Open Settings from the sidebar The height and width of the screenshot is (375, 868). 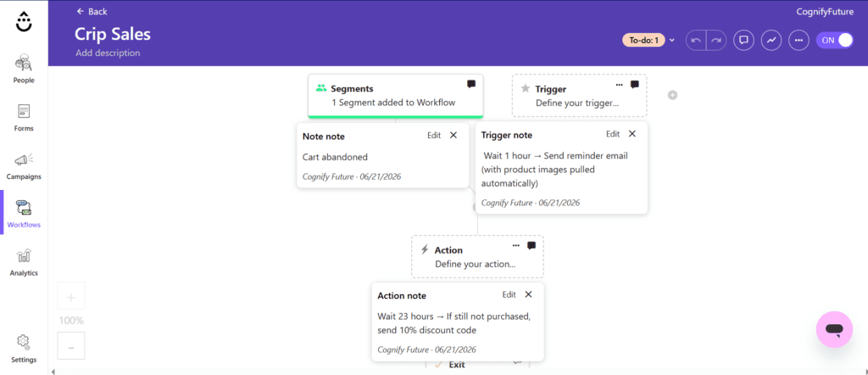tap(24, 349)
